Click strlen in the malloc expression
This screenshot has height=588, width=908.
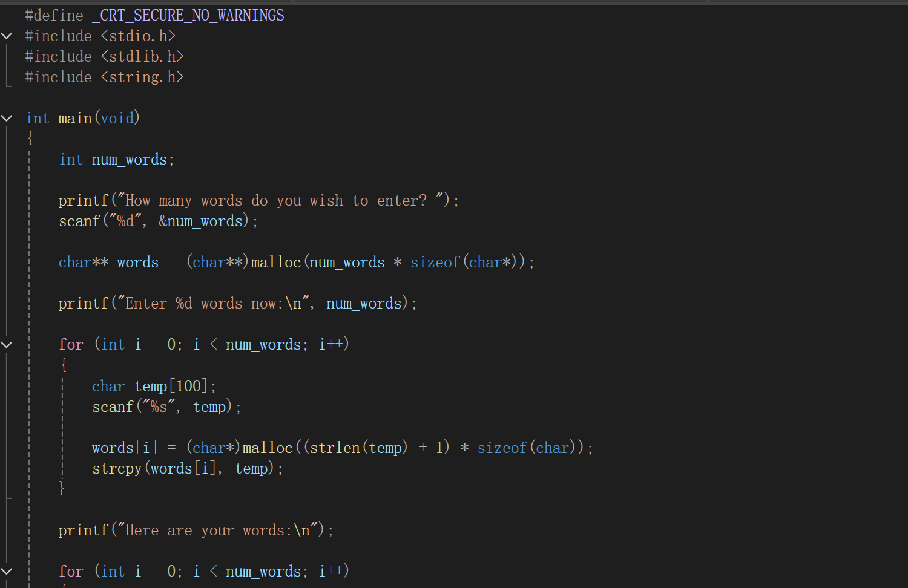coord(335,448)
